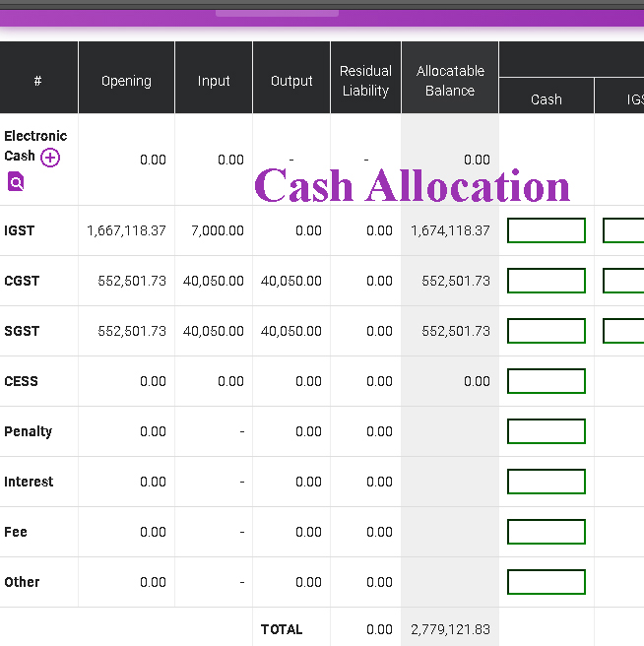Viewport: 644px width, 646px height.
Task: Click the plus icon beside Electronic Cash
Action: 50,158
